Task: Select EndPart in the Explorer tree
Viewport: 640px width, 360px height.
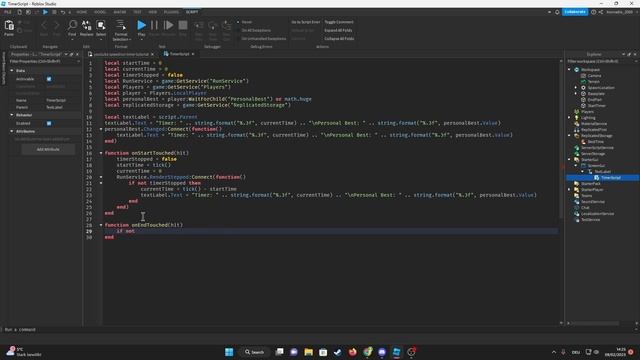Action: click(x=594, y=100)
